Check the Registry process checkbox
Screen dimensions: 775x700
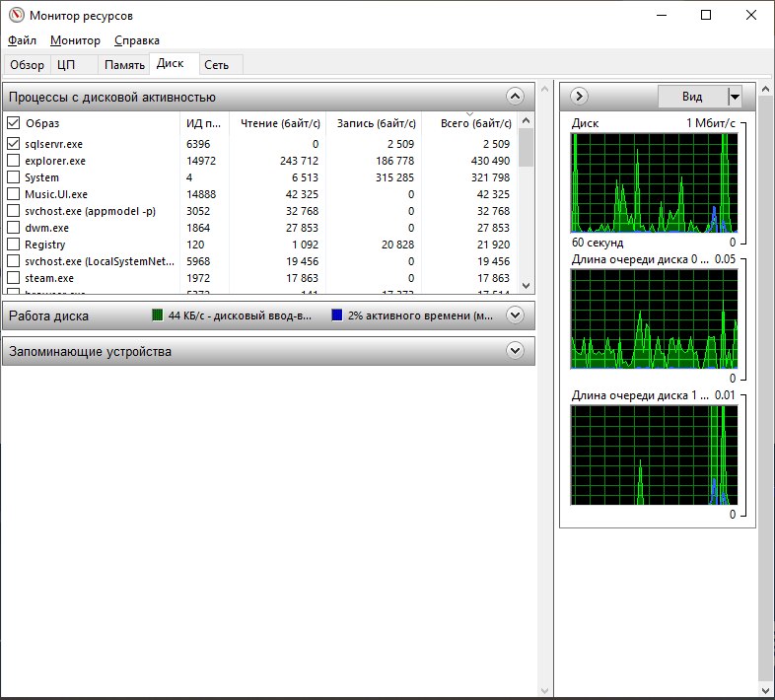coord(14,245)
